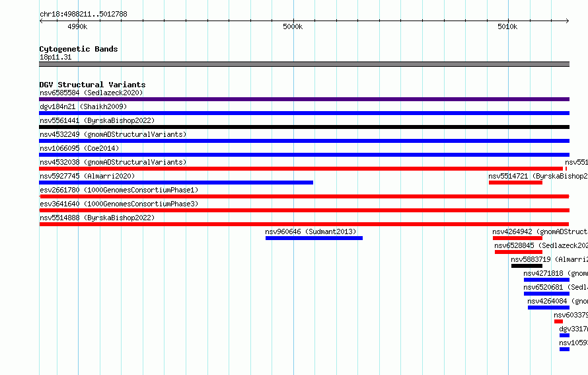588x375 pixels.
Task: Click the red nsv4532038 variant bar
Action: pyautogui.click(x=301, y=169)
